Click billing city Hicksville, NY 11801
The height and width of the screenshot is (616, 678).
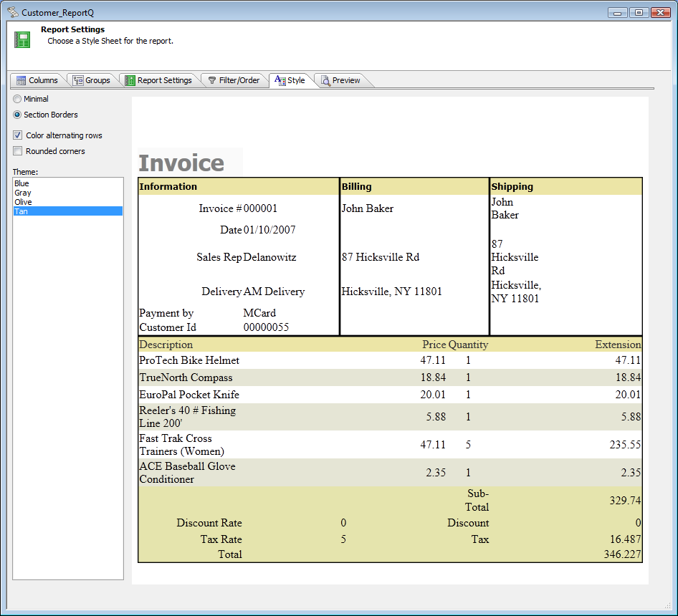pos(392,292)
